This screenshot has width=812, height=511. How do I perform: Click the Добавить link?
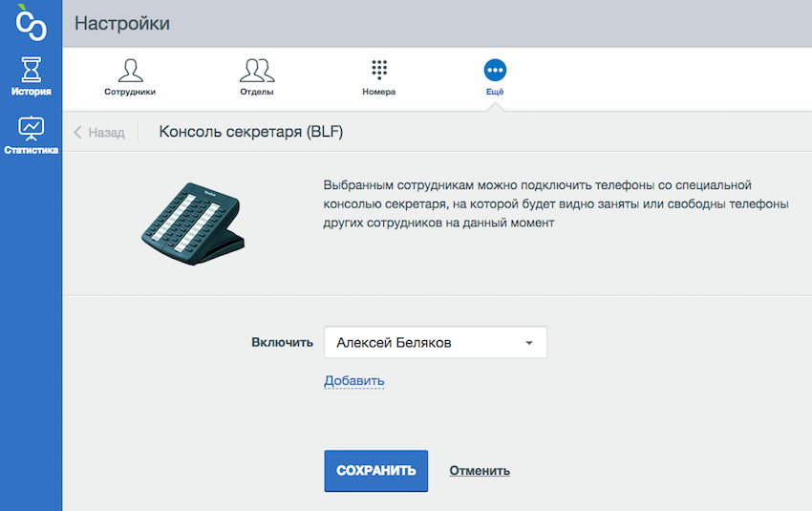(354, 380)
